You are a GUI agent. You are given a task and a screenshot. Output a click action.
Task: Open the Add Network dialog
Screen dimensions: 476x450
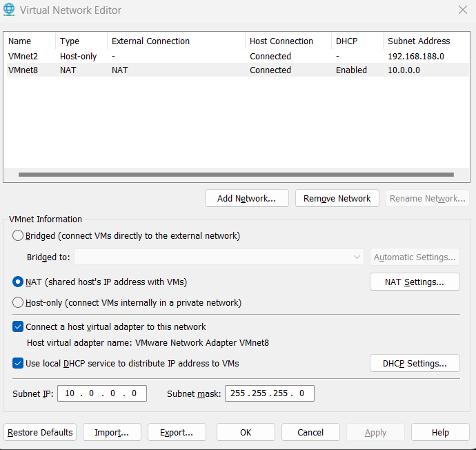(246, 198)
